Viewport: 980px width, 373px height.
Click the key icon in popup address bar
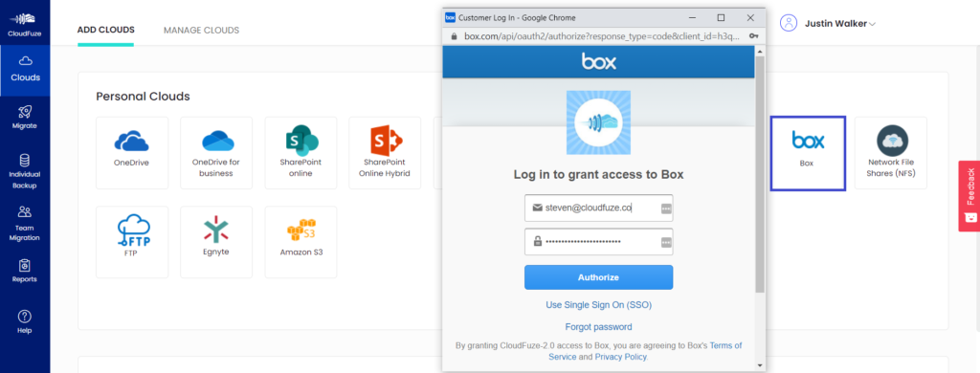[x=754, y=36]
